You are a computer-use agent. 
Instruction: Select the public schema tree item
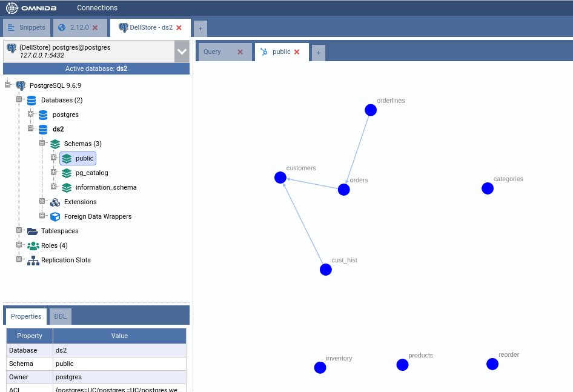point(78,158)
